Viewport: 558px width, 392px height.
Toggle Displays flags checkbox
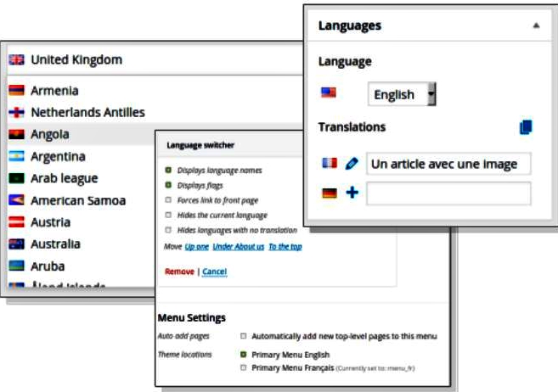point(168,185)
